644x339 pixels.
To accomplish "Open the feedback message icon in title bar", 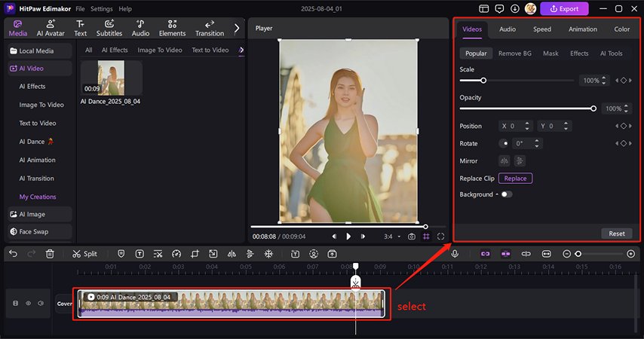I will click(499, 8).
